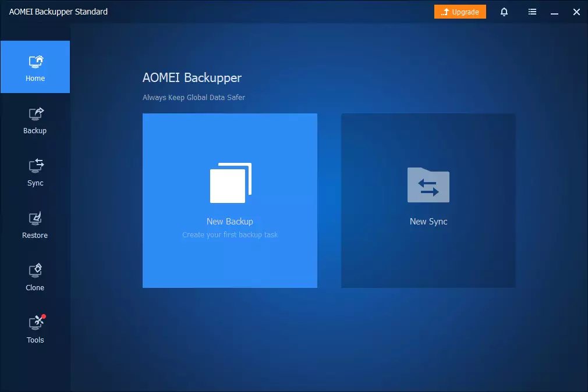Open the list menu icon in title bar
The width and height of the screenshot is (588, 392).
pyautogui.click(x=532, y=12)
